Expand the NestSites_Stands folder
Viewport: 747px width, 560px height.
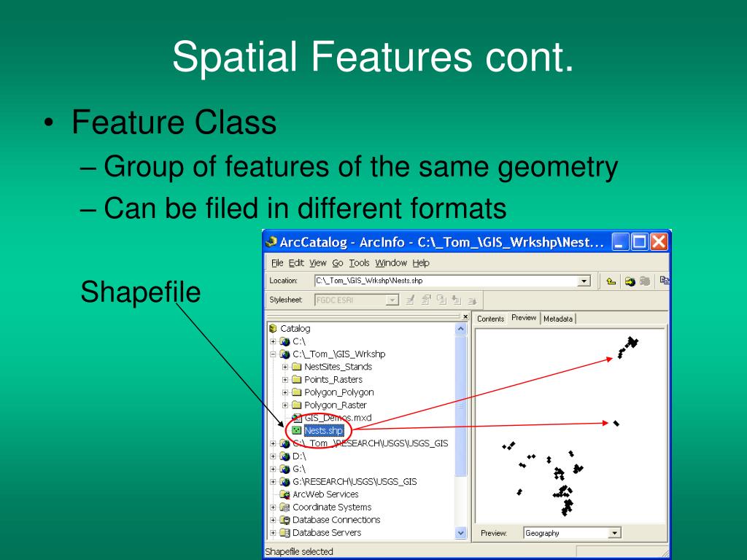tap(285, 367)
